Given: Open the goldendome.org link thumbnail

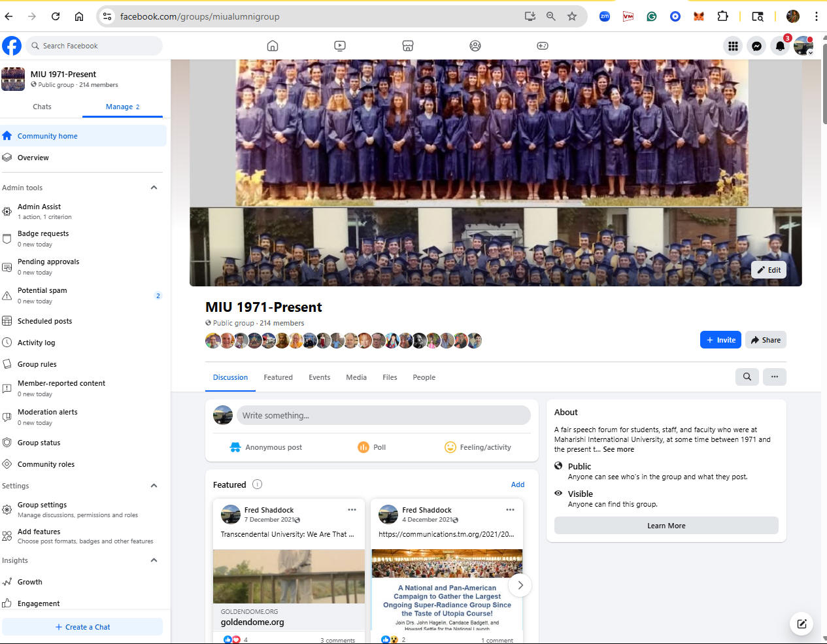Looking at the screenshot, I should (x=289, y=576).
